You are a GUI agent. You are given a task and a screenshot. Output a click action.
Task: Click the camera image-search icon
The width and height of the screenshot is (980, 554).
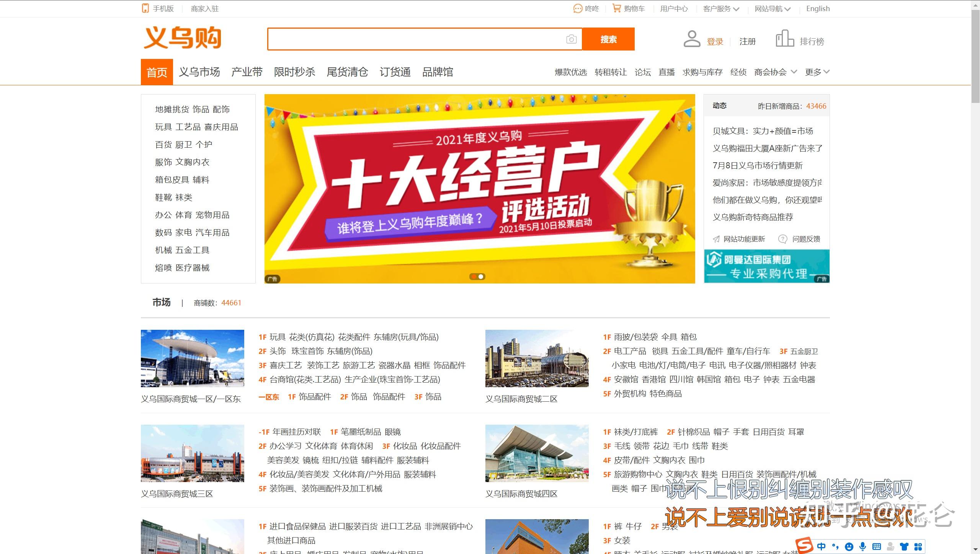571,39
